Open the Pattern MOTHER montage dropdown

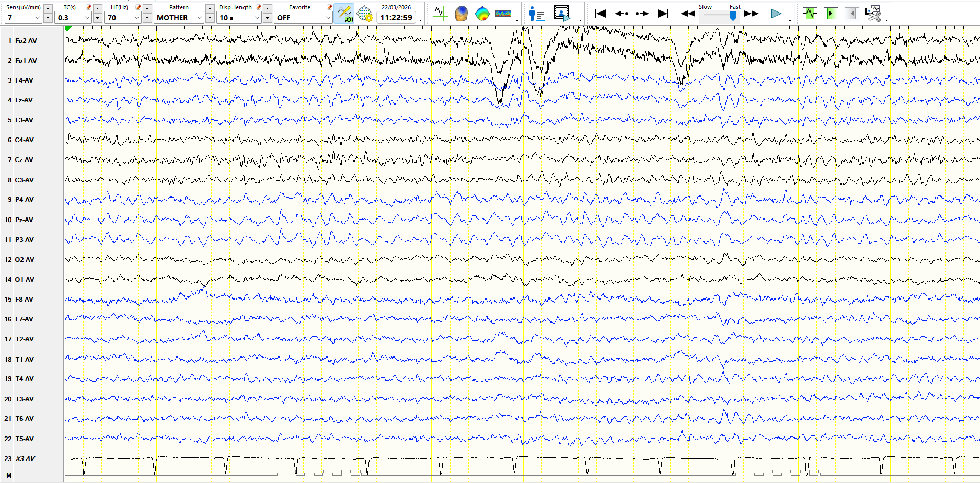point(179,18)
